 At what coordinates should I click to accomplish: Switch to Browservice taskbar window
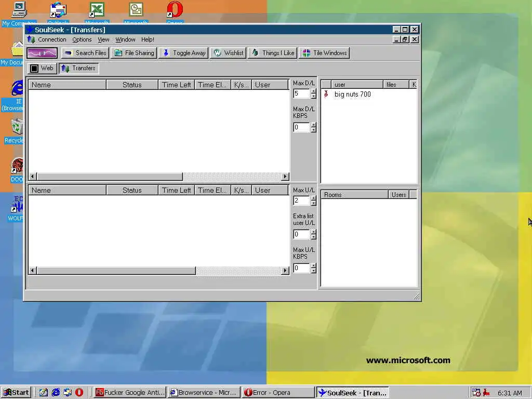pos(204,393)
